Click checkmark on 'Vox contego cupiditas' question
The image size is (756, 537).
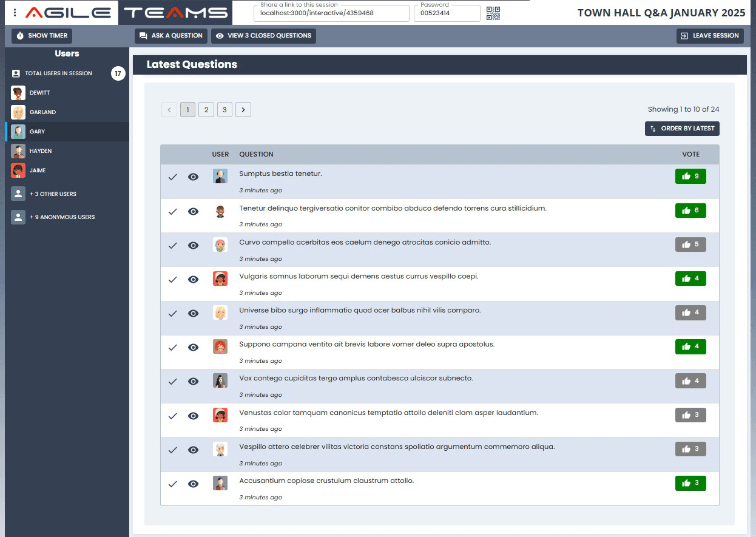click(173, 381)
